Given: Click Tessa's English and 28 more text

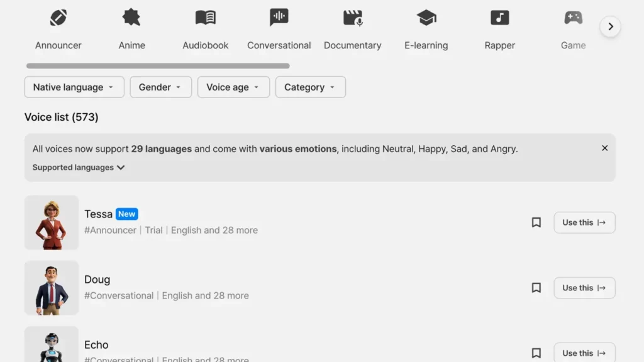Looking at the screenshot, I should tap(214, 230).
